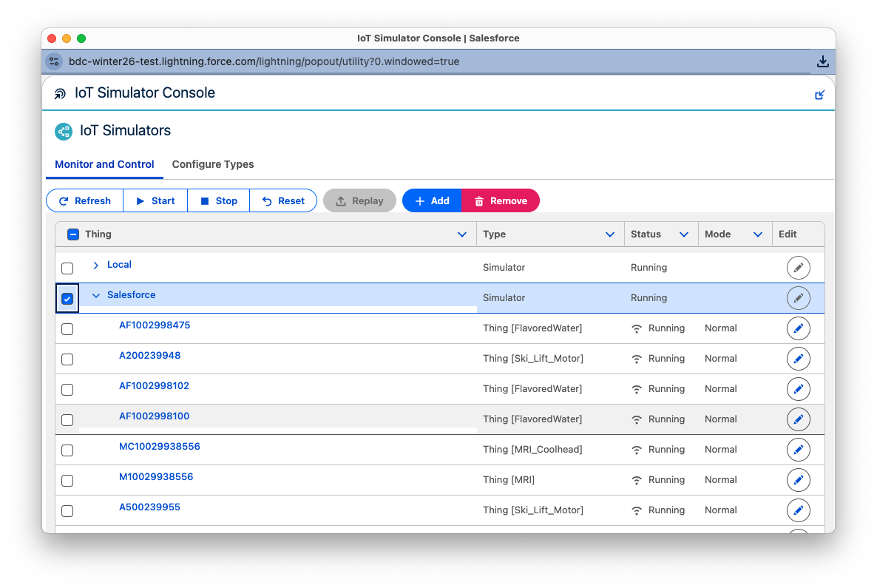Edit A500239955 with its pencil icon
The width and height of the screenshot is (877, 588).
pos(798,510)
